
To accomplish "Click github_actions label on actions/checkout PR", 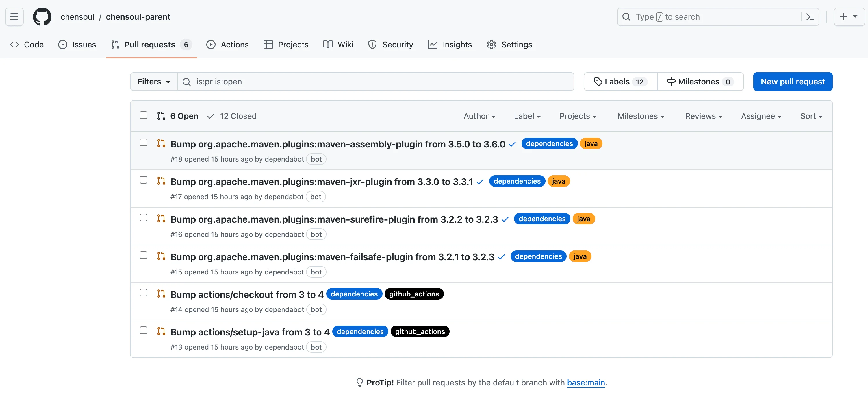I will click(x=414, y=294).
